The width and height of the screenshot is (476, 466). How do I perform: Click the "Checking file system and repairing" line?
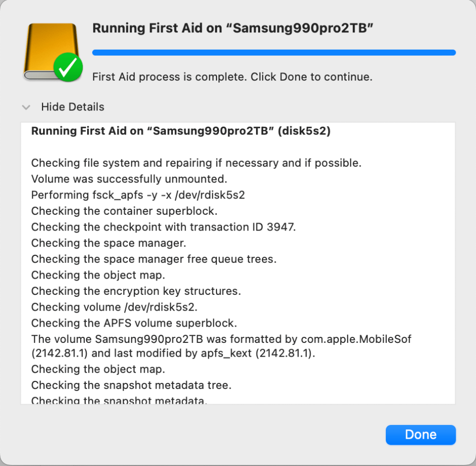click(196, 163)
